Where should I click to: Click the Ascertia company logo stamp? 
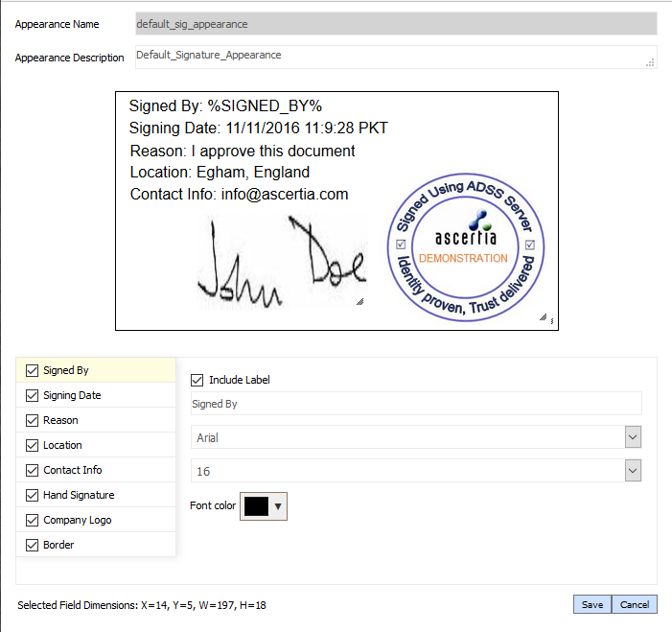[x=464, y=246]
